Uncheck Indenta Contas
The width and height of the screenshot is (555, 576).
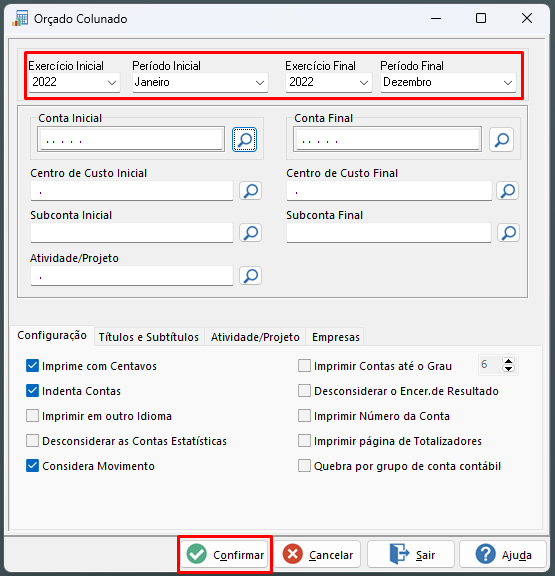[x=32, y=391]
